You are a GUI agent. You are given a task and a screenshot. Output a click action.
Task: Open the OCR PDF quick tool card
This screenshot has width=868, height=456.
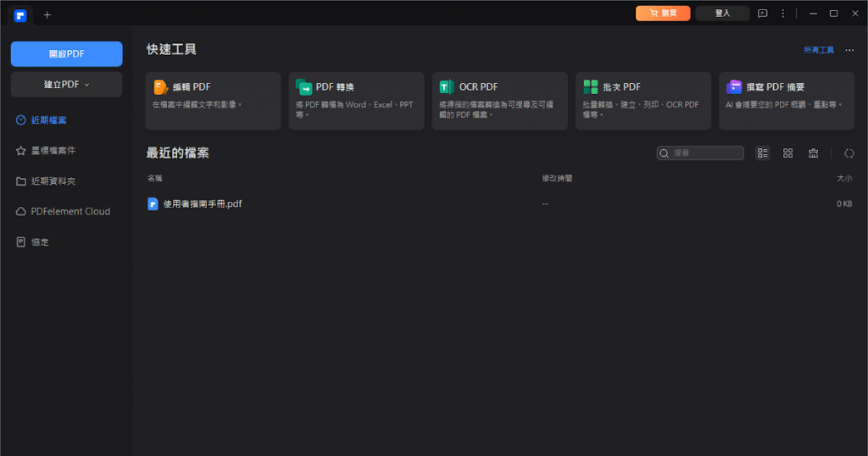click(x=500, y=101)
